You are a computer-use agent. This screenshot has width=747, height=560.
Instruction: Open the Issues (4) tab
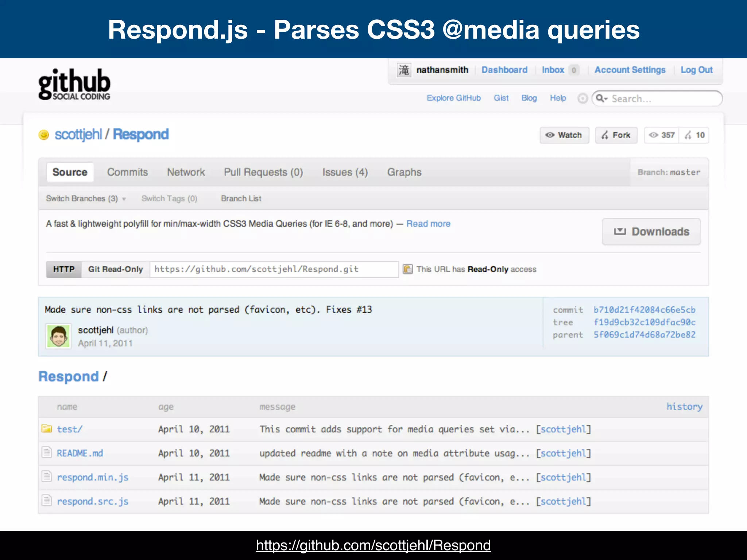(345, 172)
